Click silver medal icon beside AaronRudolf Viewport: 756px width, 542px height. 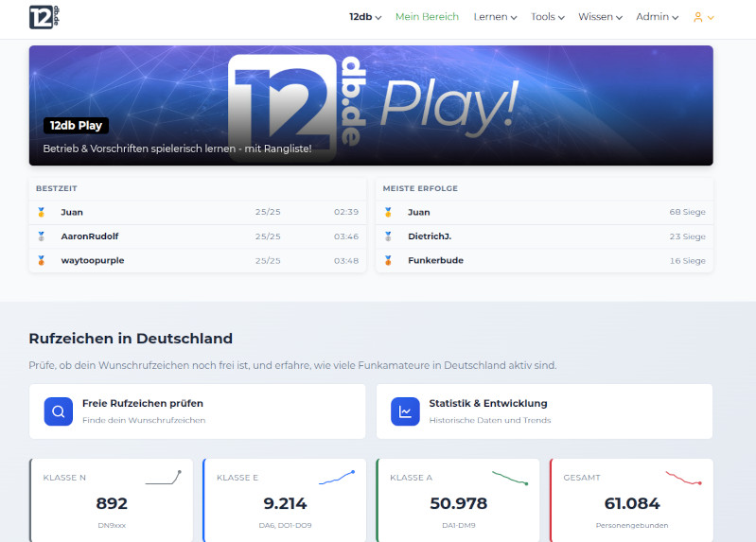tap(42, 236)
